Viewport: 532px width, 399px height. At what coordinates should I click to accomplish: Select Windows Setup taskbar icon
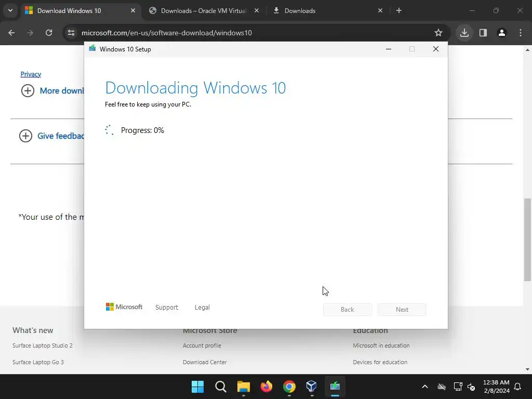[x=335, y=387]
